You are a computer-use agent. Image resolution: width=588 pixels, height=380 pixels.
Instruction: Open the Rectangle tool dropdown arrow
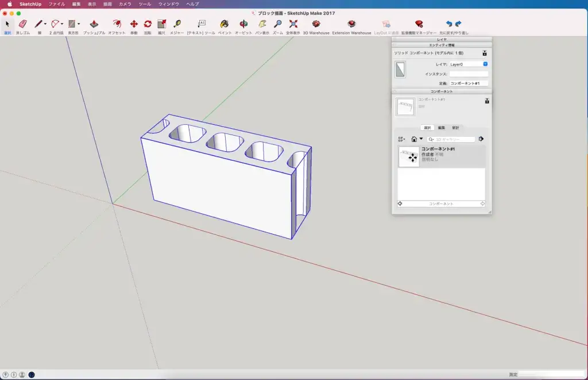coord(79,24)
